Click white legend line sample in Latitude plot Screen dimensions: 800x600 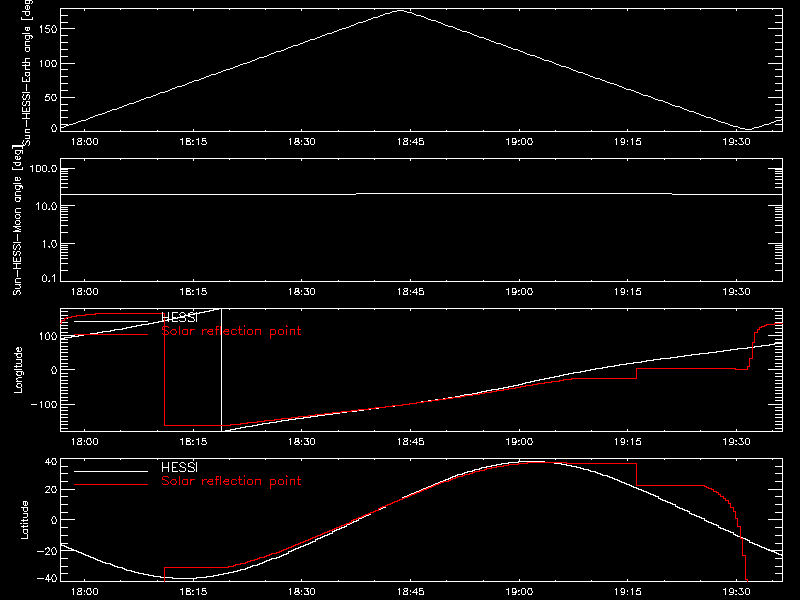(x=111, y=471)
